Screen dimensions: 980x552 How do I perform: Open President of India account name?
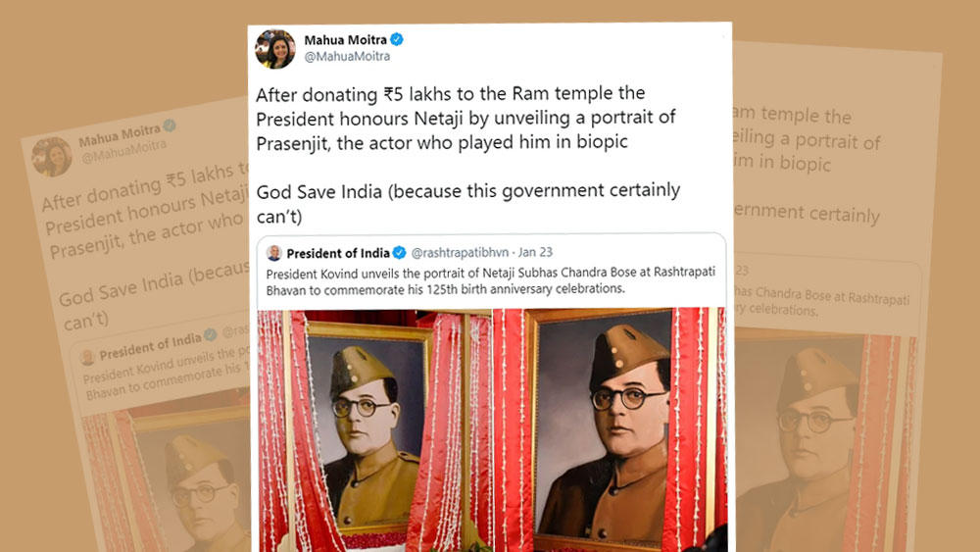coord(338,253)
